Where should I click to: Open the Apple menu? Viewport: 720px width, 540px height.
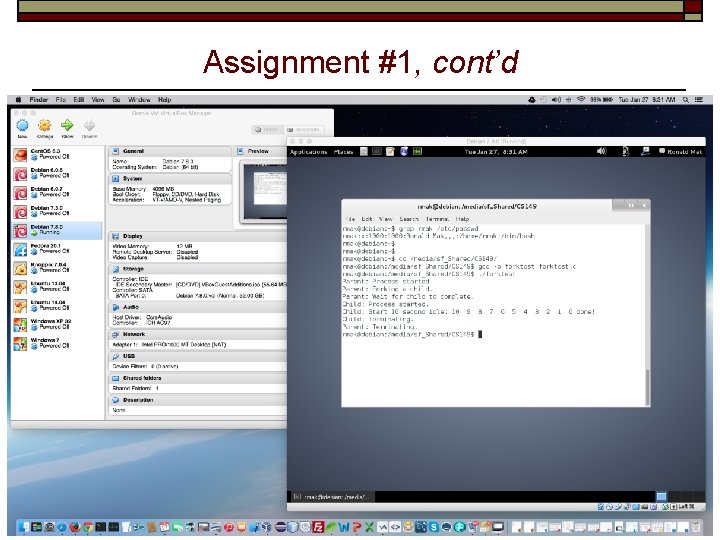(19, 100)
